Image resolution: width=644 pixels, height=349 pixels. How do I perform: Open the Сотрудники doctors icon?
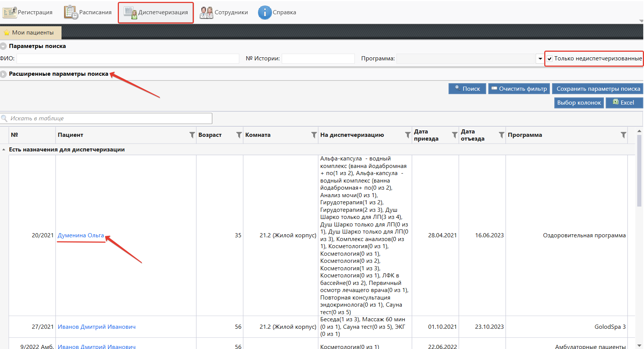pyautogui.click(x=206, y=12)
